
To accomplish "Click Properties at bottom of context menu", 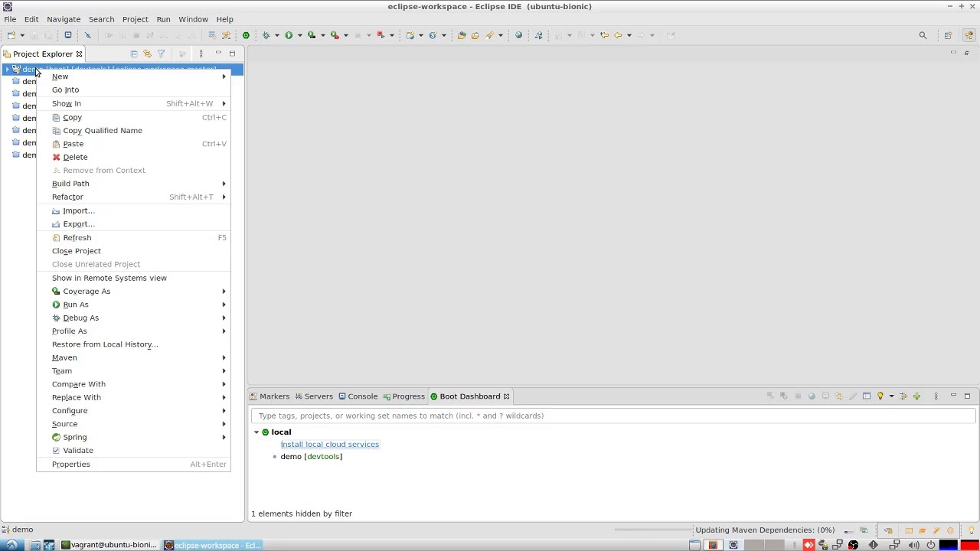I will click(133, 465).
